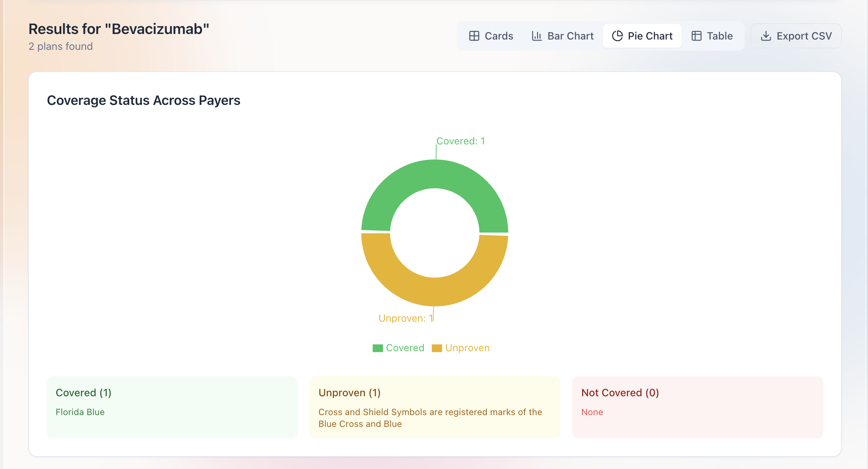Image resolution: width=868 pixels, height=469 pixels.
Task: Click the Table layout icon
Action: [x=697, y=36]
